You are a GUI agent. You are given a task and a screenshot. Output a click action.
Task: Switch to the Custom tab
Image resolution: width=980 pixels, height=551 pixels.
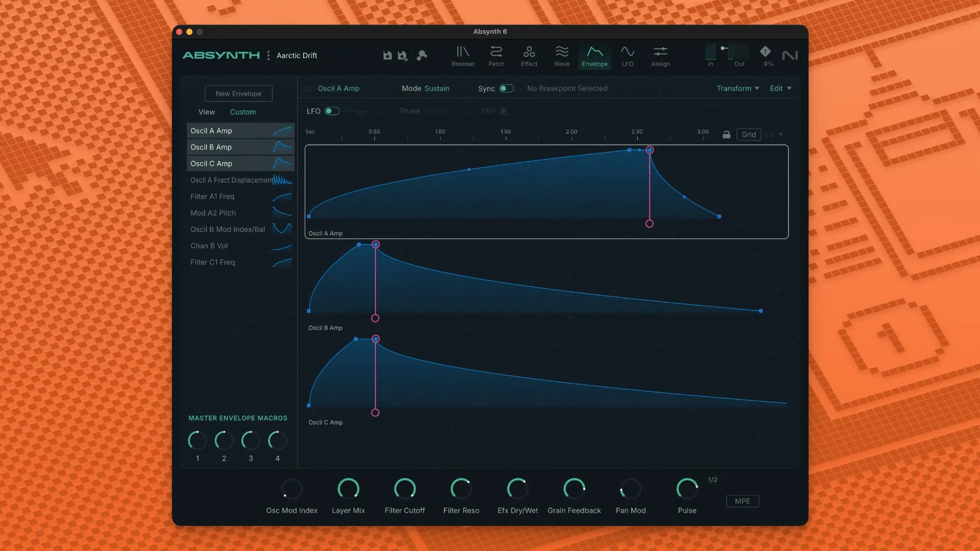[243, 112]
